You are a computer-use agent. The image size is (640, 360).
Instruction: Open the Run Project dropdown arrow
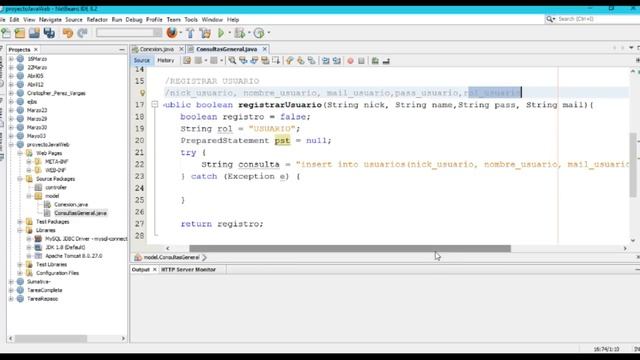tap(229, 33)
